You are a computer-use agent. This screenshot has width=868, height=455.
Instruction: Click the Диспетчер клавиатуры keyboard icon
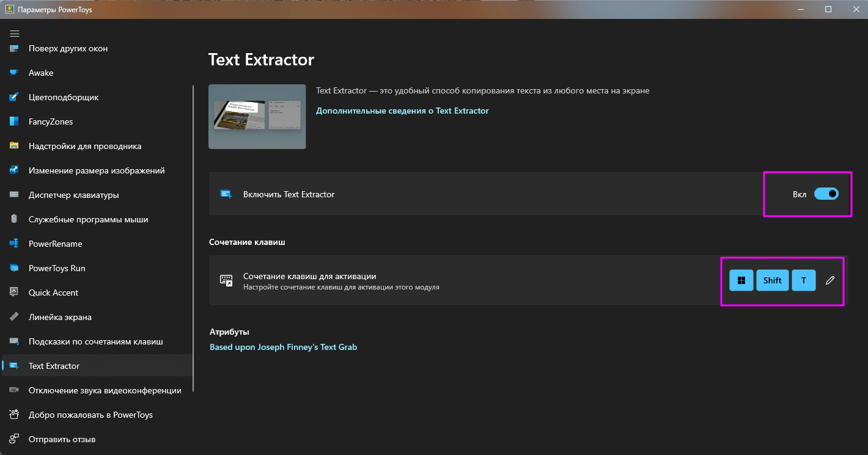14,195
